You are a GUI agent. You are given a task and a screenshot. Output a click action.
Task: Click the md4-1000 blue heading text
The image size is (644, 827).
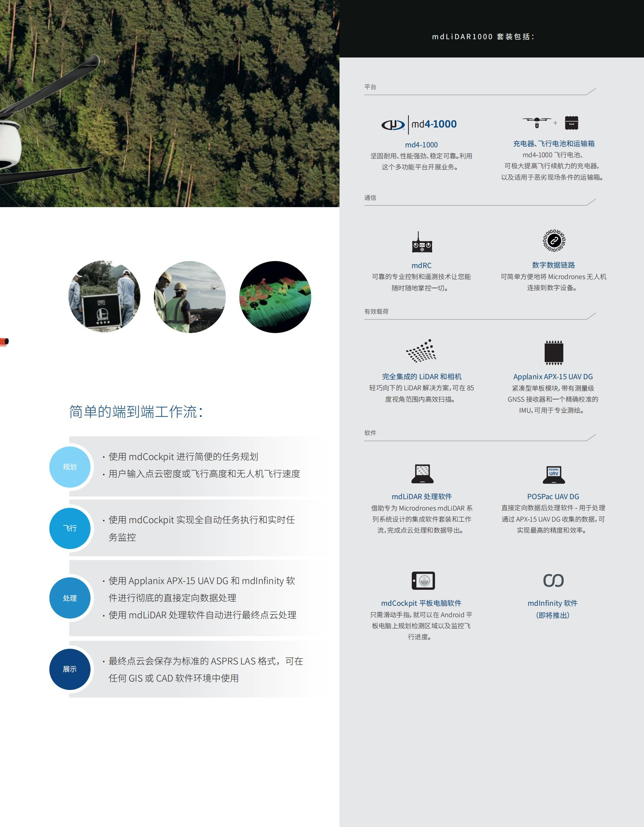421,145
